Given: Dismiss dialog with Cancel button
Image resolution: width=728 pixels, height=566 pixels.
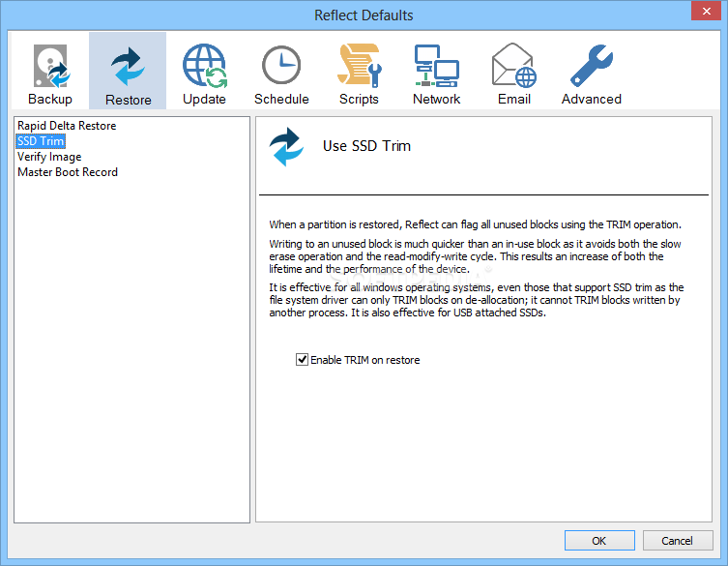Looking at the screenshot, I should pos(678,541).
